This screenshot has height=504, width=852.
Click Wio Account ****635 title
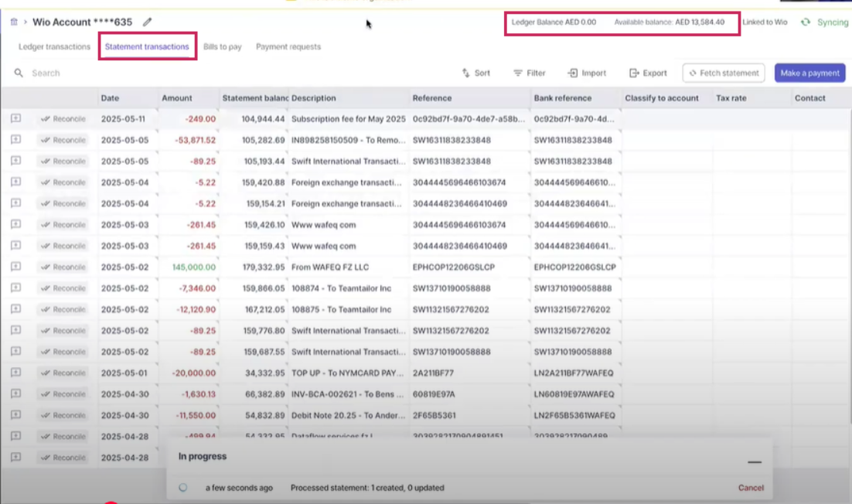(x=82, y=22)
